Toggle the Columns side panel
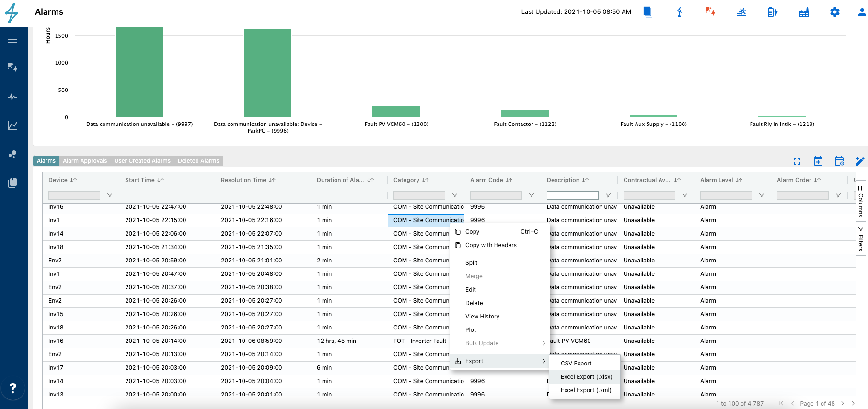The image size is (868, 409). (x=861, y=201)
